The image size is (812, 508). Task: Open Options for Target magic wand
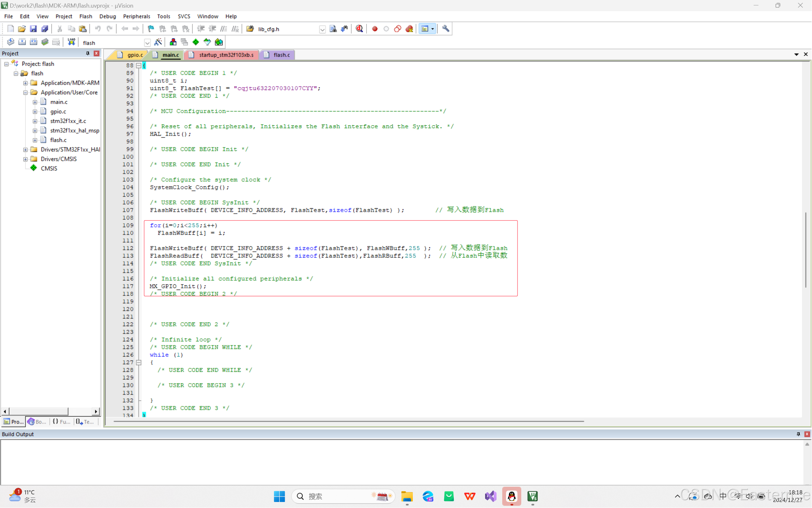(158, 42)
